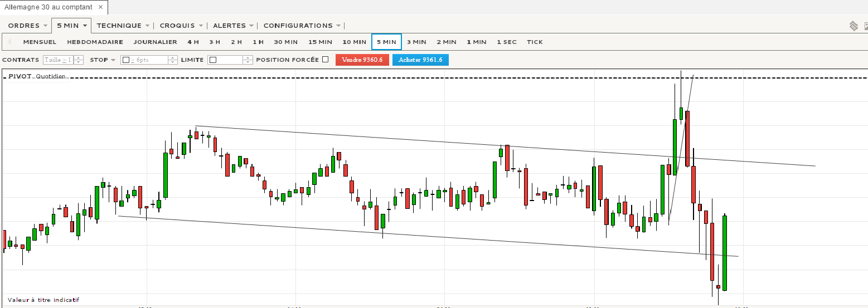
Task: Select the 15 MIN timeframe
Action: (320, 42)
